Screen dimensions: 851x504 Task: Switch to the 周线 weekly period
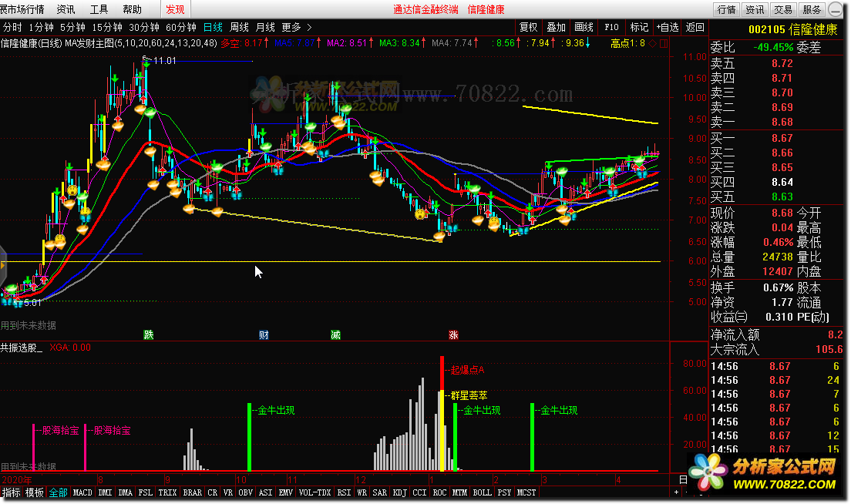click(239, 27)
